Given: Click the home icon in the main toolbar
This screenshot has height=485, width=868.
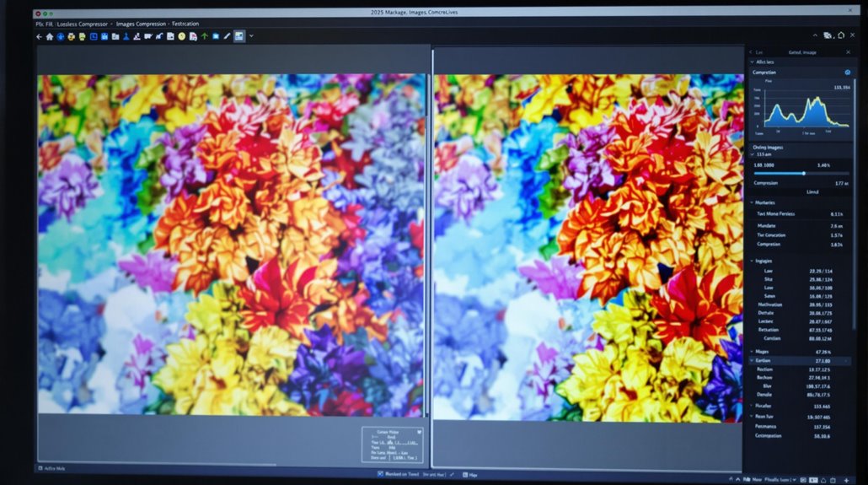Looking at the screenshot, I should [x=49, y=36].
